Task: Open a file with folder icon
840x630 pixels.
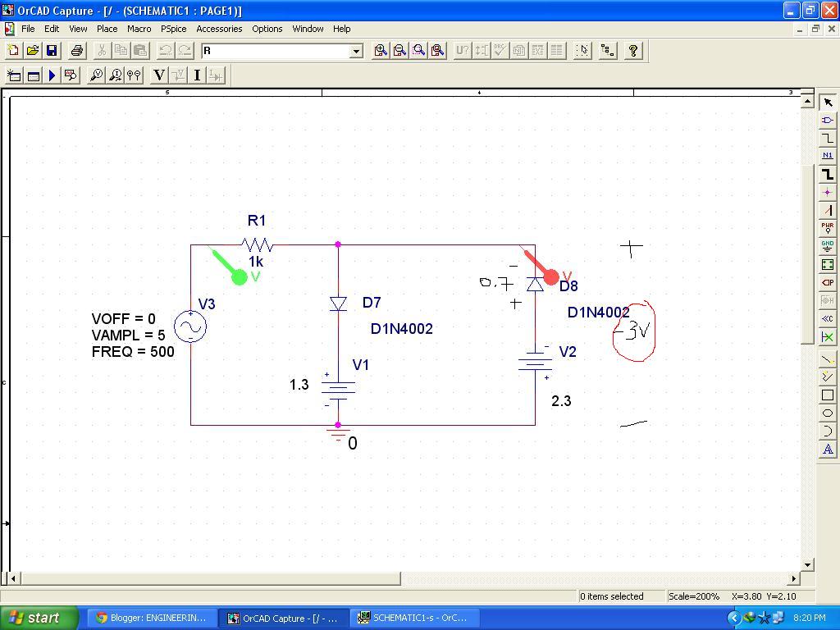Action: point(33,50)
